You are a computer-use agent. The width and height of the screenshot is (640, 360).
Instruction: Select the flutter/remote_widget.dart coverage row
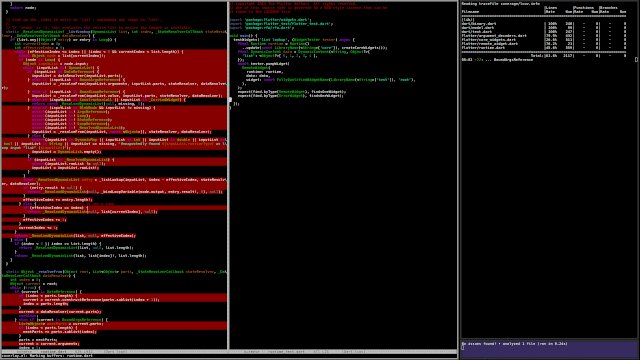544,44
